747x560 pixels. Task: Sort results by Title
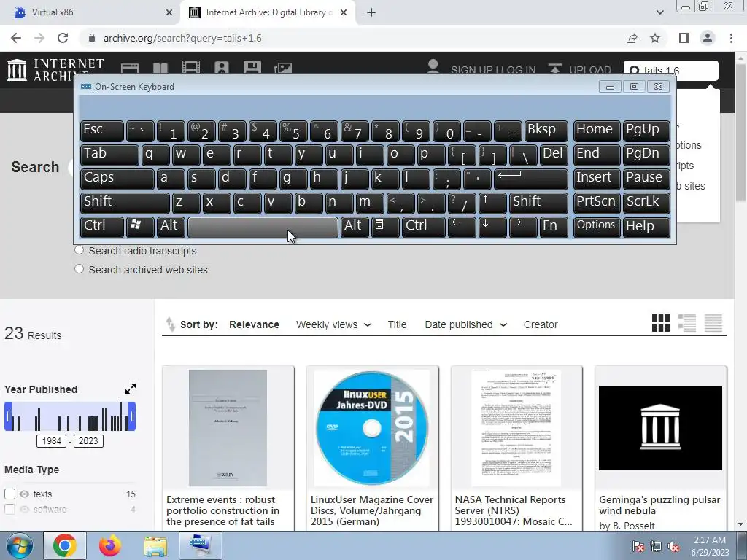397,324
